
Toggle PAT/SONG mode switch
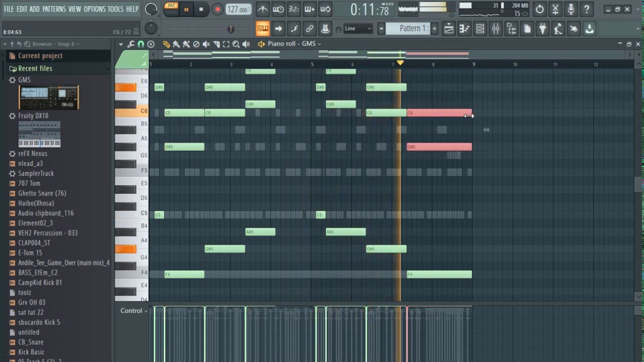click(x=171, y=9)
